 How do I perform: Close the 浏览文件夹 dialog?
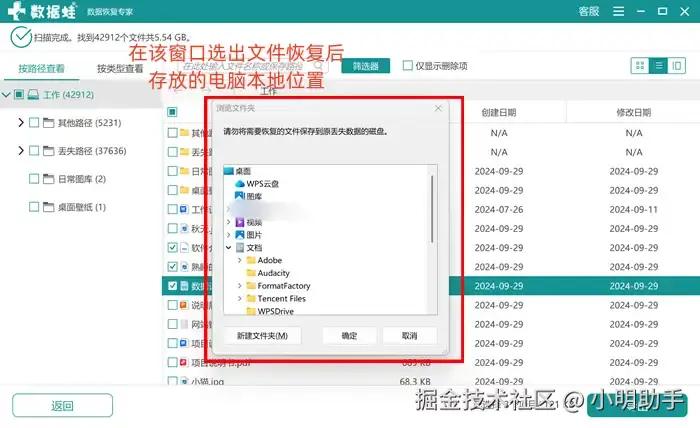[x=438, y=108]
